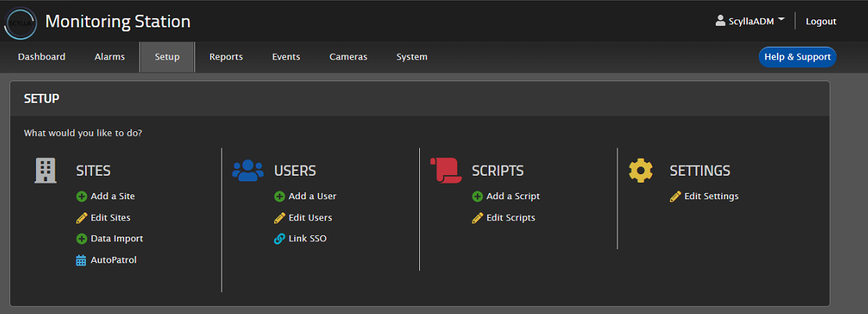Expand the ScyllaADM user dropdown
The image size is (868, 314).
point(750,21)
